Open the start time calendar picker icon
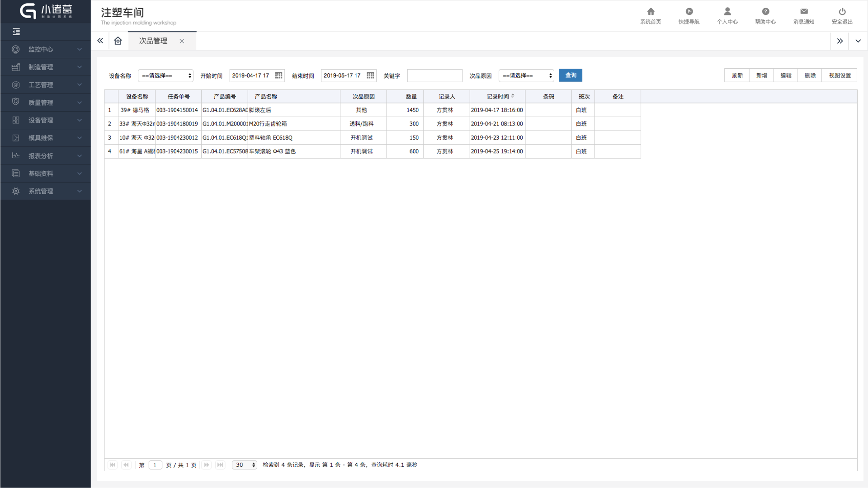The image size is (868, 488). tap(279, 75)
